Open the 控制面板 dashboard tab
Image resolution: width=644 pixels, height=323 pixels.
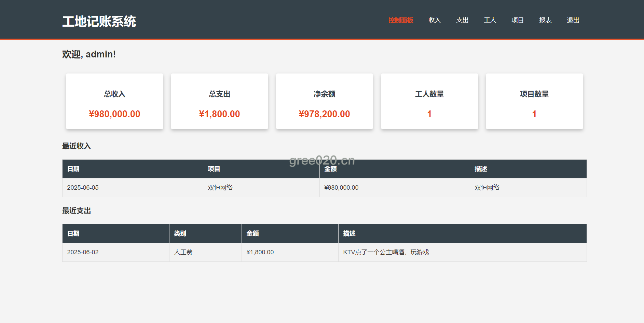(401, 20)
